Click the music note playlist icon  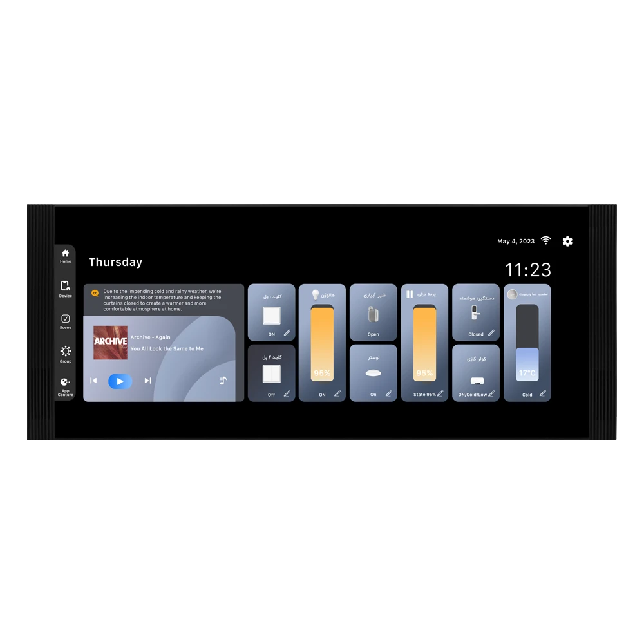point(223,381)
